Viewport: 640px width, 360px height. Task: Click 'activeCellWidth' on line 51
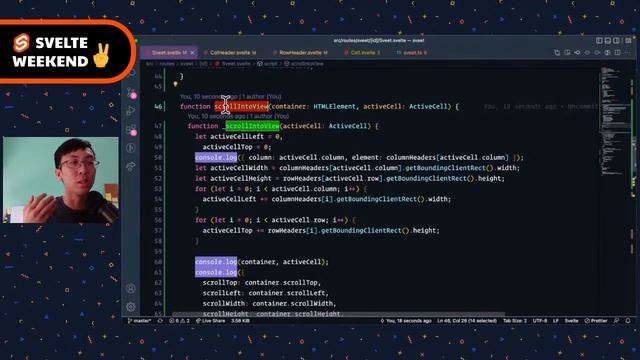pos(239,168)
